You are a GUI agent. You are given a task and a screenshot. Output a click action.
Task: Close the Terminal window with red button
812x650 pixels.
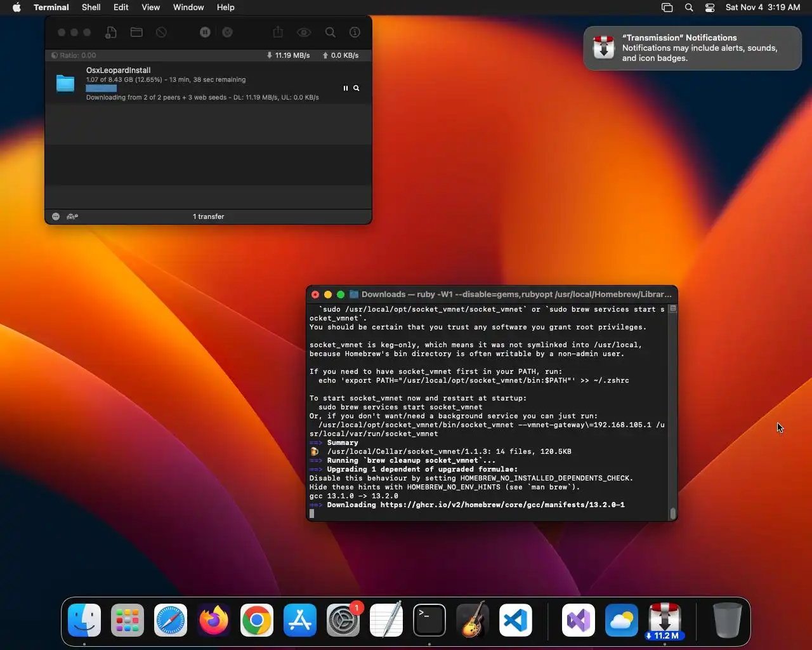315,295
